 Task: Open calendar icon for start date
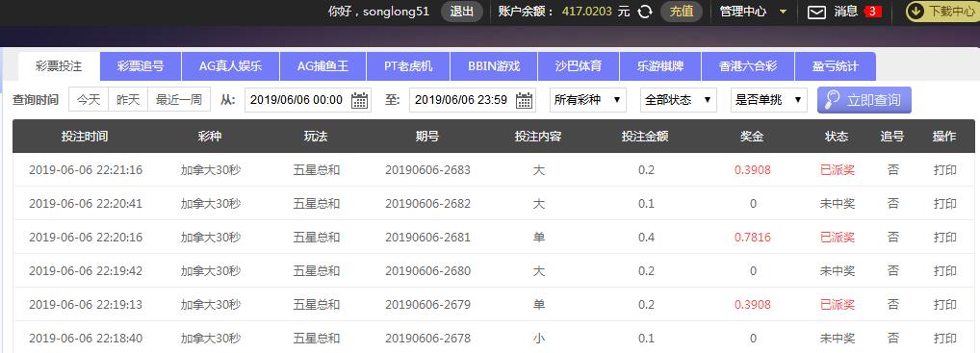click(x=359, y=100)
